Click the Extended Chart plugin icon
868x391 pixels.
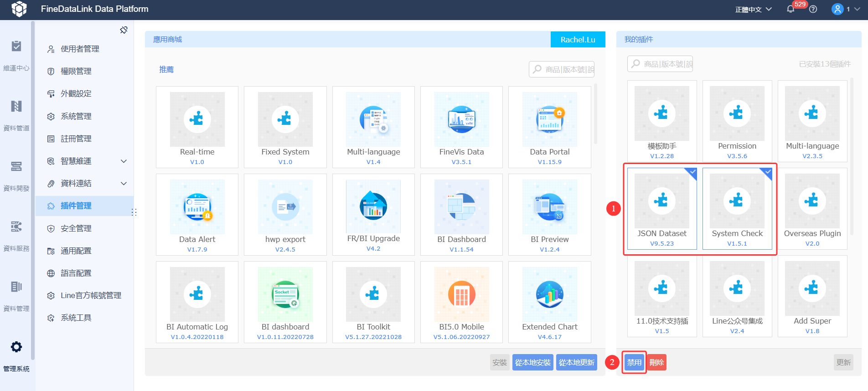click(550, 294)
